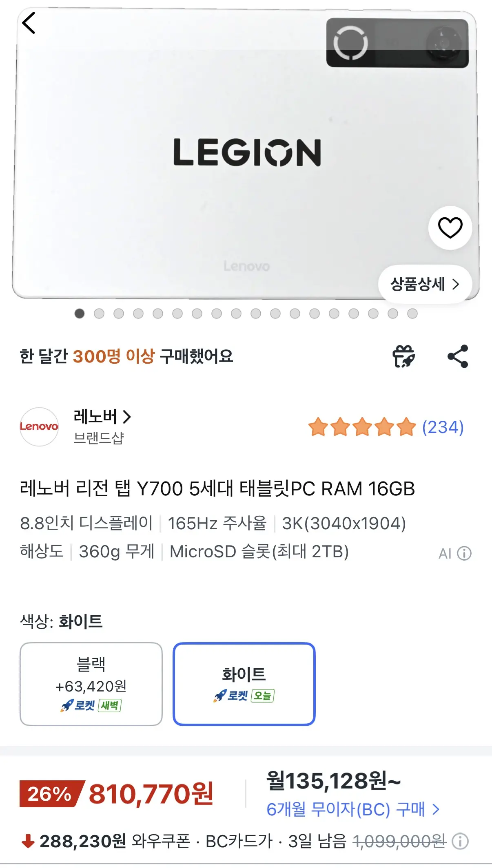Tap the share icon
This screenshot has height=868, width=492.
point(458,356)
